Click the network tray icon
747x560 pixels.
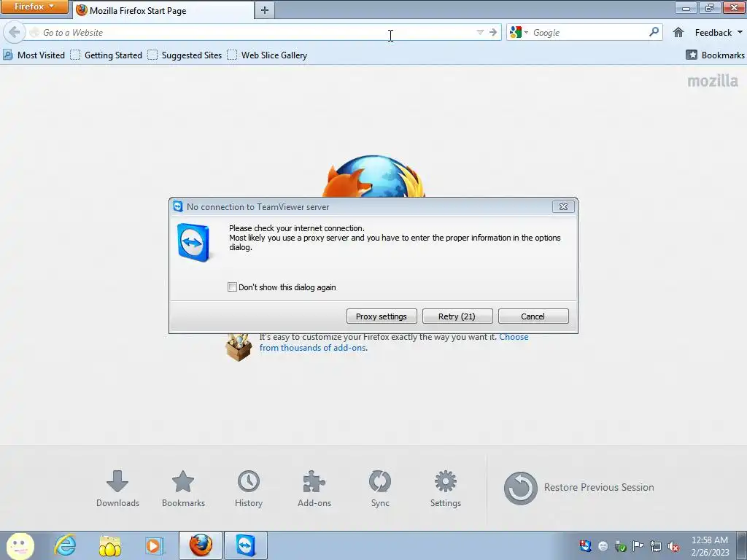(656, 545)
